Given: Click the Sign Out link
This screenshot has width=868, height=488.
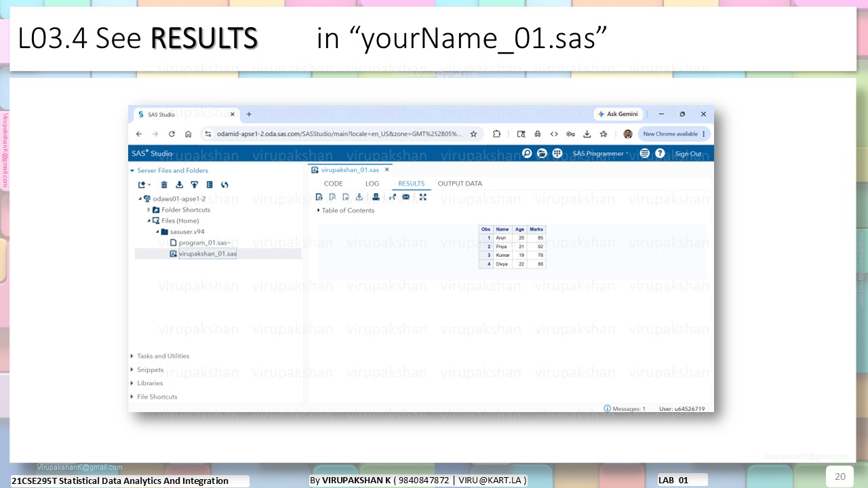Looking at the screenshot, I should click(x=688, y=154).
